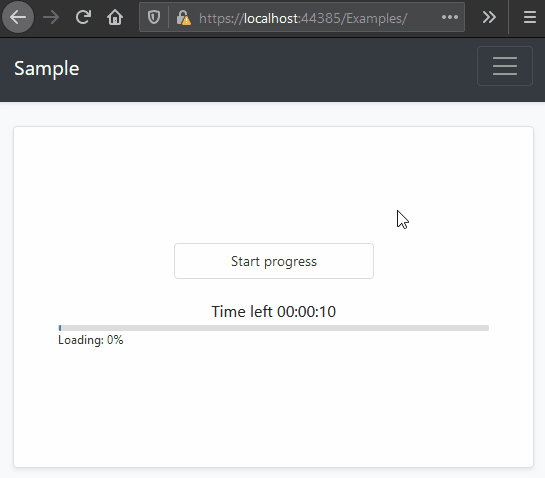Open the browser home page icon
This screenshot has height=478, width=545.
(x=115, y=17)
